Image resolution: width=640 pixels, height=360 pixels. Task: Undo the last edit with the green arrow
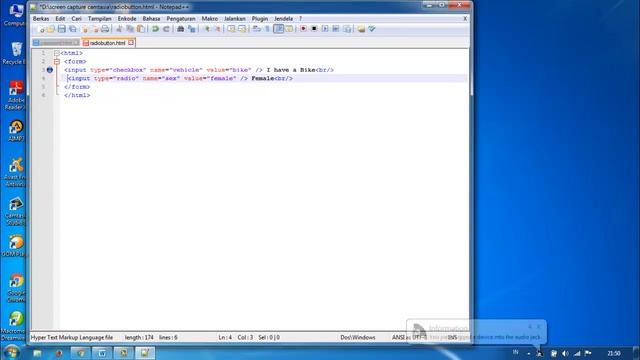click(x=155, y=29)
